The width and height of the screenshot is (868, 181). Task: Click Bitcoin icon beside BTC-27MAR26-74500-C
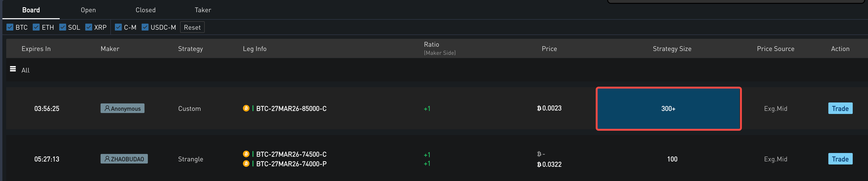(x=246, y=154)
